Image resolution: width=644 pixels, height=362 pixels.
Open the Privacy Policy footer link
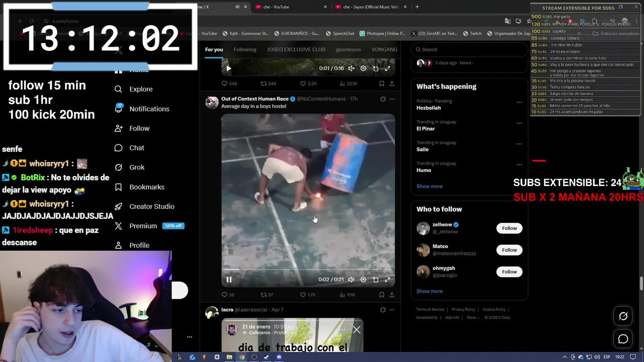(x=463, y=310)
